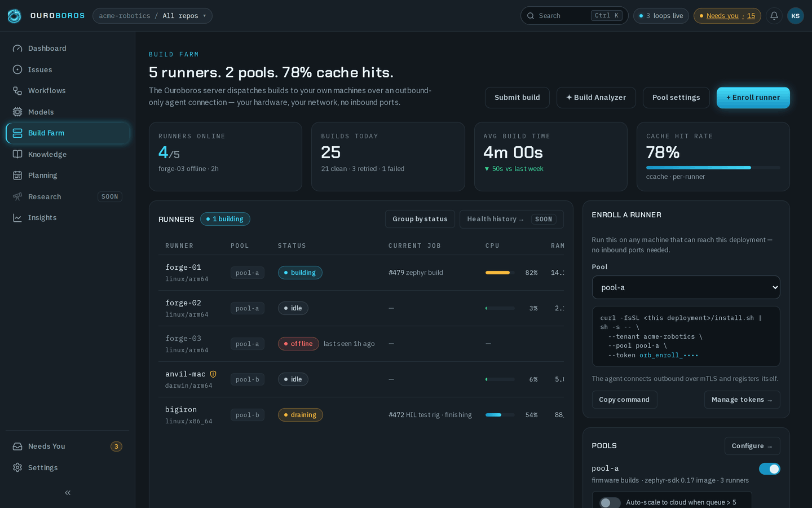Screen dimensions: 812x508
Task: Click Group by status
Action: [420, 219]
